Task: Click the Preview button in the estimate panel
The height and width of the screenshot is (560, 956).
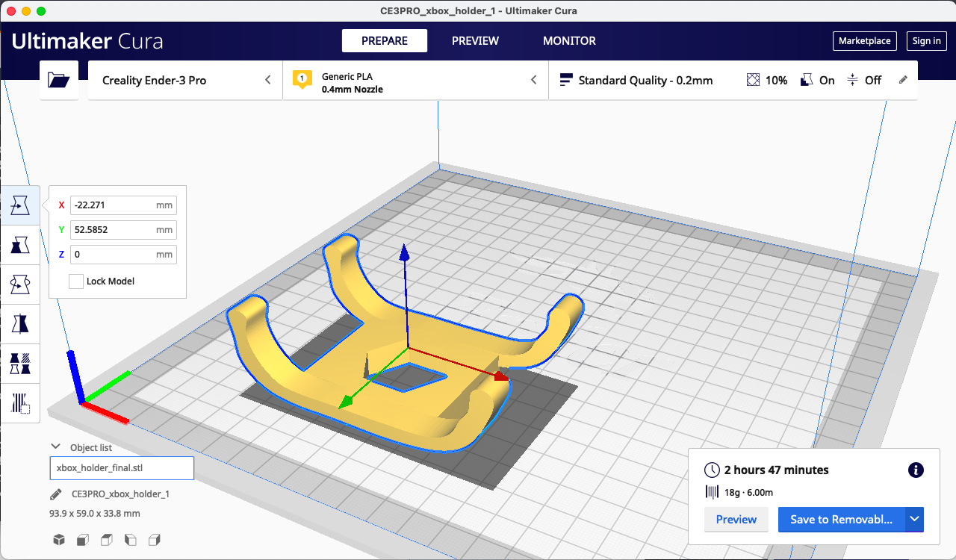Action: click(736, 520)
